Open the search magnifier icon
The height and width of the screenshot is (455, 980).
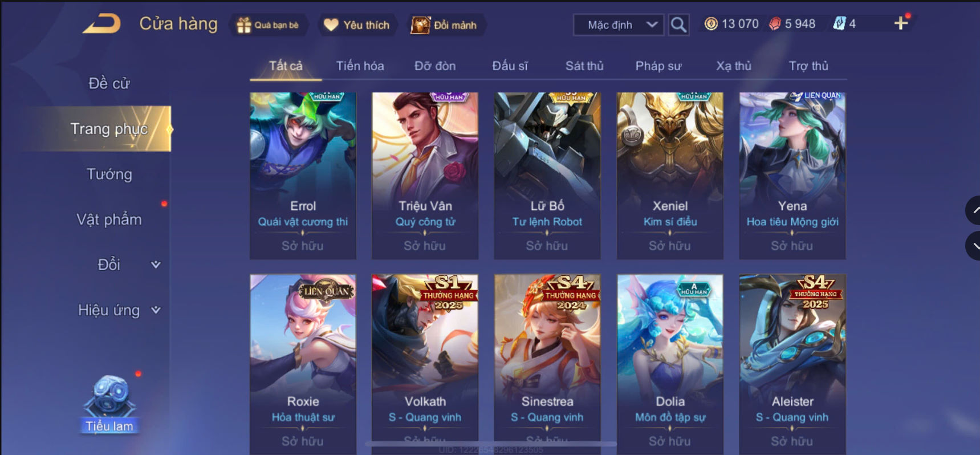coord(678,25)
